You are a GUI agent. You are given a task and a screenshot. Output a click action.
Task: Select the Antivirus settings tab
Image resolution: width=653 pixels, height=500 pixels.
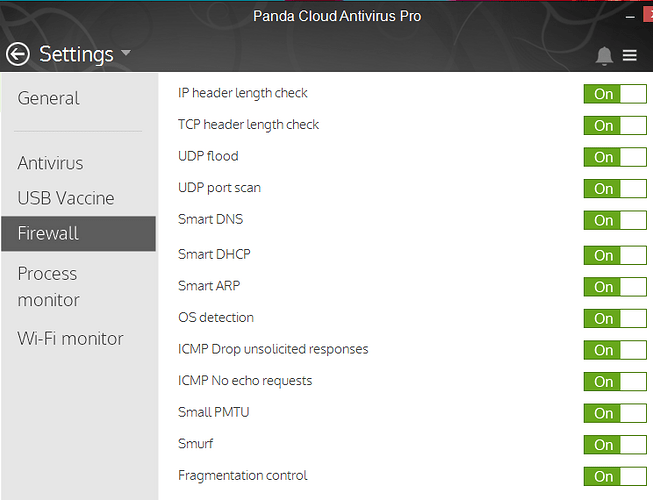(x=50, y=163)
